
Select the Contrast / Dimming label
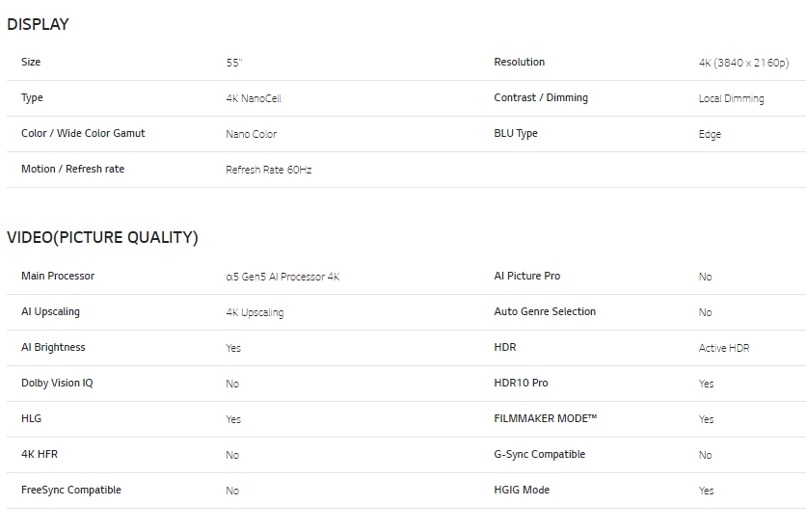541,97
